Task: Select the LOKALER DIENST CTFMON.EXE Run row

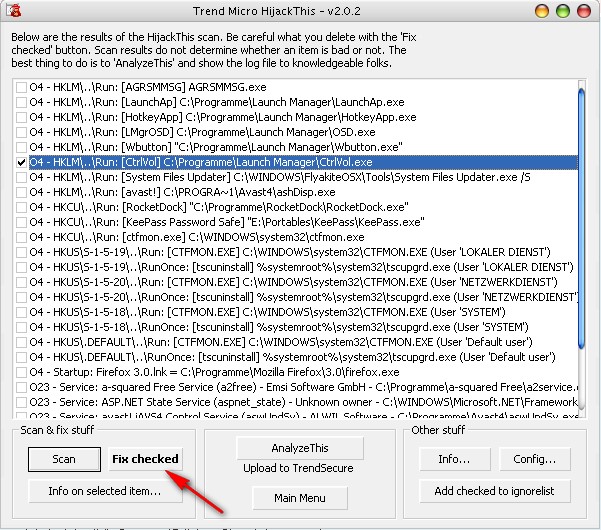Action: [290, 252]
